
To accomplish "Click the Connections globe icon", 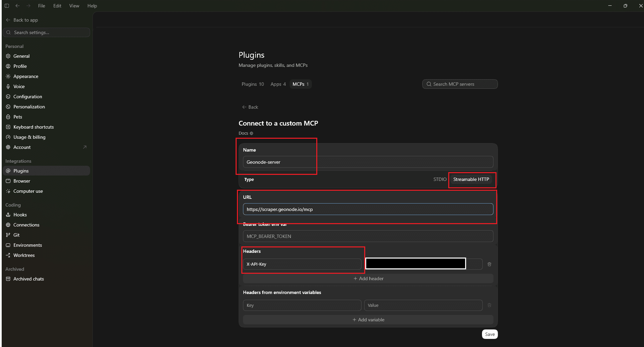I will [x=8, y=225].
